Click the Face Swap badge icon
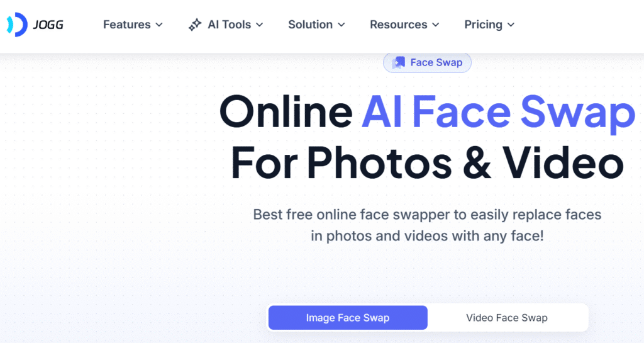 (x=398, y=62)
